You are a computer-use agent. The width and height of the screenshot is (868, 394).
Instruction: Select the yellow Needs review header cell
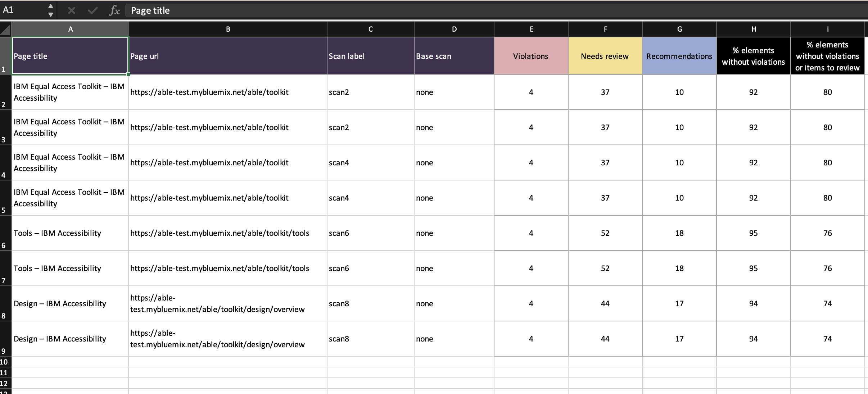click(x=604, y=56)
